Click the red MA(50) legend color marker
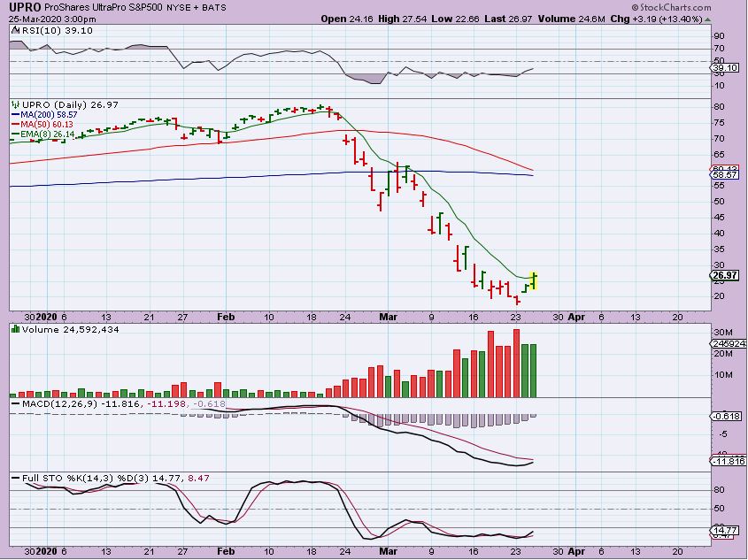The width and height of the screenshot is (748, 560). 15,125
